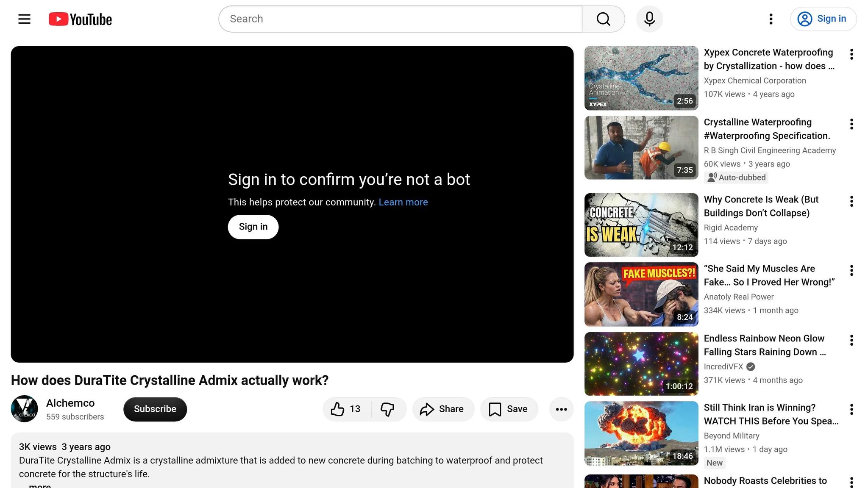The height and width of the screenshot is (488, 868).
Task: Open options for Xypex Concrete Waterproofing video
Action: pyautogui.click(x=851, y=54)
